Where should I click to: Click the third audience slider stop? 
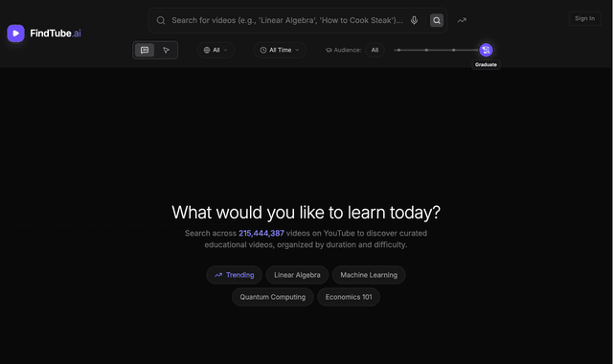point(453,50)
